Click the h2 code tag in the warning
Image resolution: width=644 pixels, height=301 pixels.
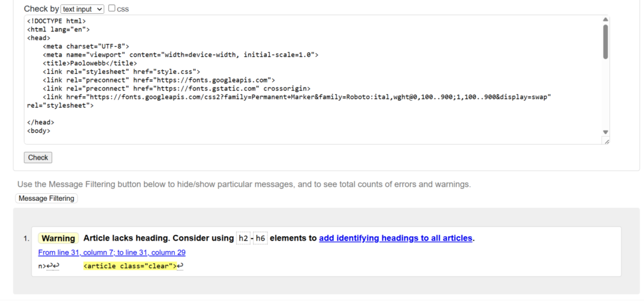pyautogui.click(x=243, y=238)
